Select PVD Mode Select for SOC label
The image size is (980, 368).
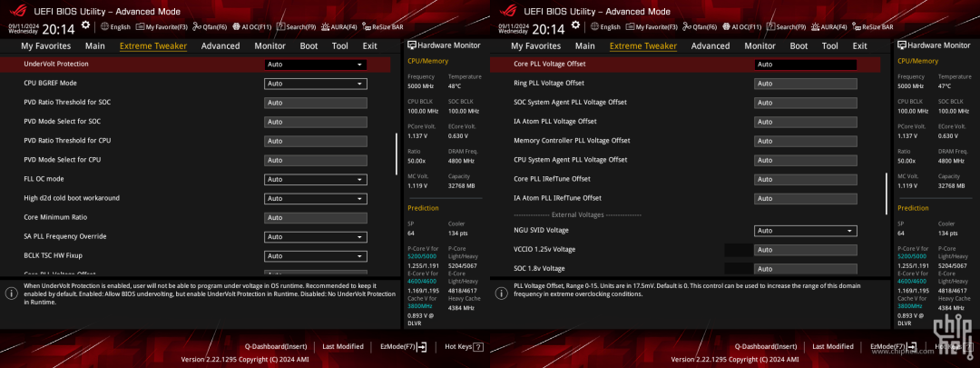[62, 122]
